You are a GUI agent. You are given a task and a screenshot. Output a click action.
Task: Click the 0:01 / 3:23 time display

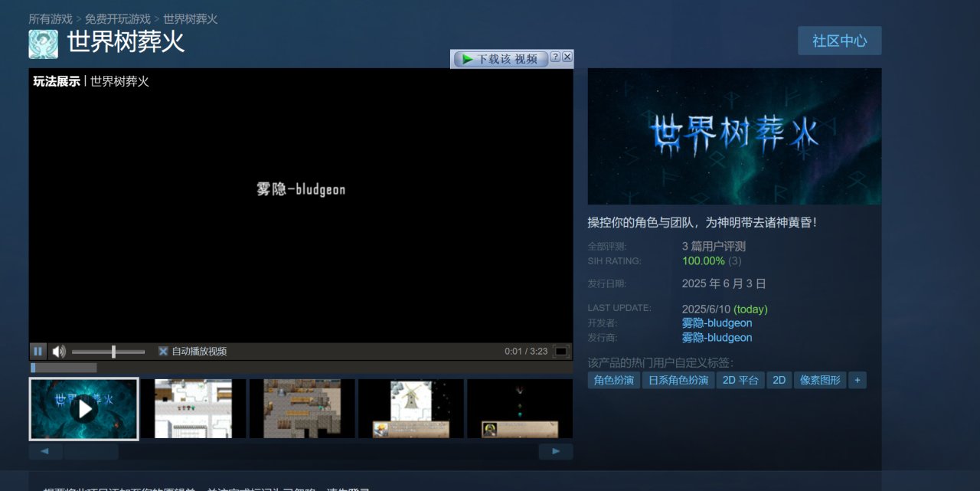click(526, 352)
